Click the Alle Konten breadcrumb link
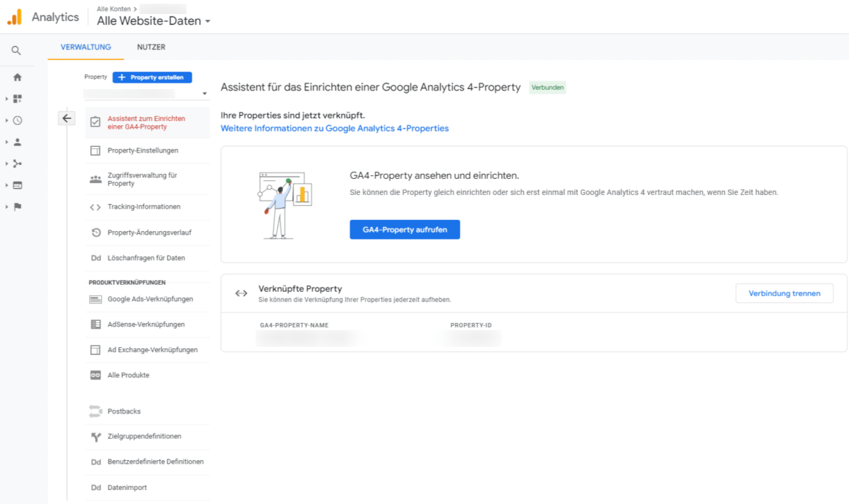Viewport: 849px width, 504px height. pyautogui.click(x=114, y=8)
